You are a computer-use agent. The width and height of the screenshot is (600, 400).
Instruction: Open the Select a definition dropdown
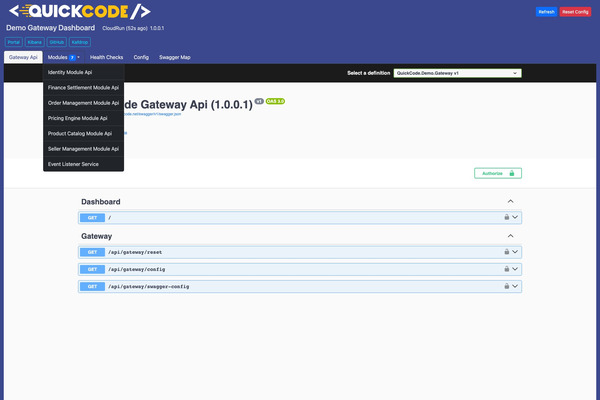click(457, 73)
